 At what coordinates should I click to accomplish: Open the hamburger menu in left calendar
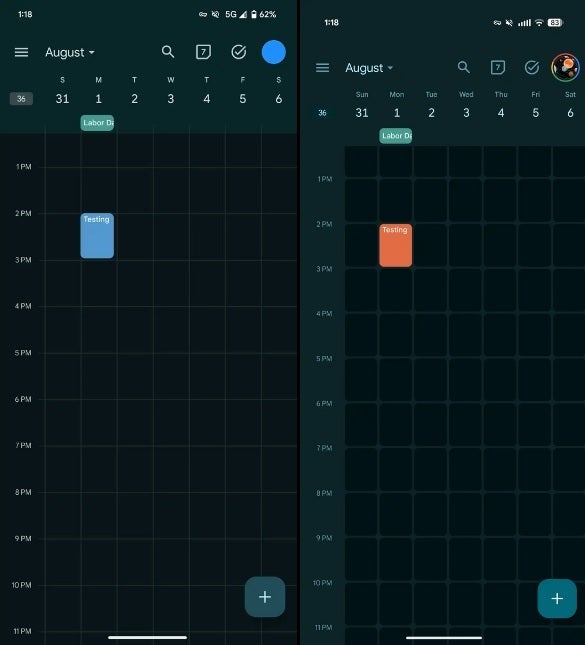pyautogui.click(x=21, y=52)
